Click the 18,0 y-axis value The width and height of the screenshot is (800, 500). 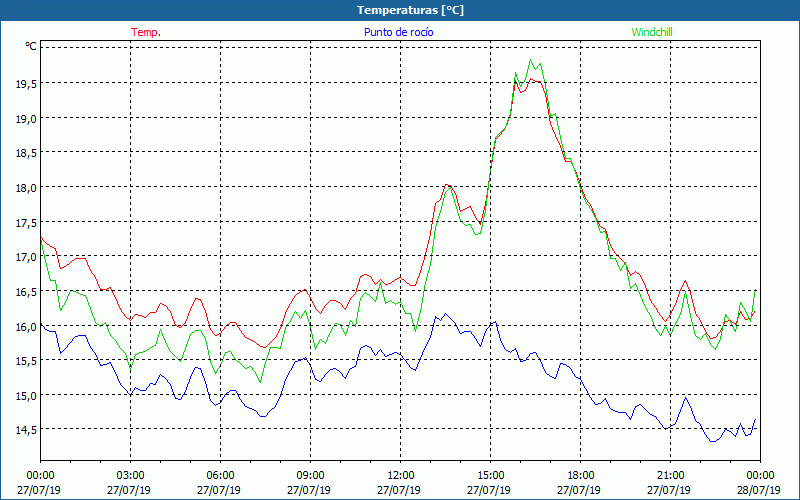(x=26, y=188)
